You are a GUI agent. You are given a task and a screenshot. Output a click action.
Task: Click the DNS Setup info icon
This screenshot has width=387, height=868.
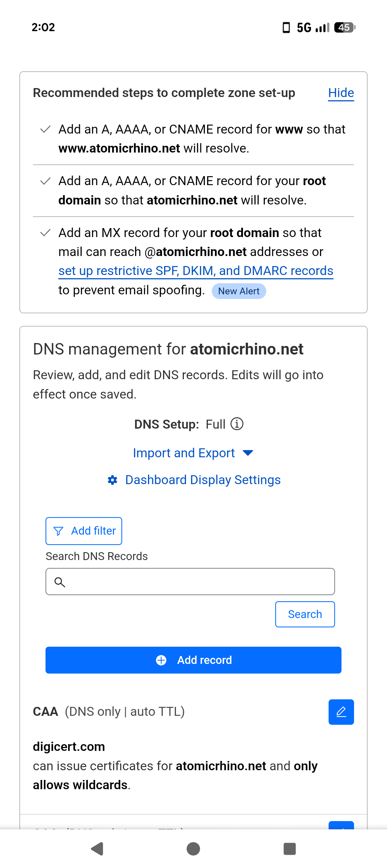coord(237,424)
